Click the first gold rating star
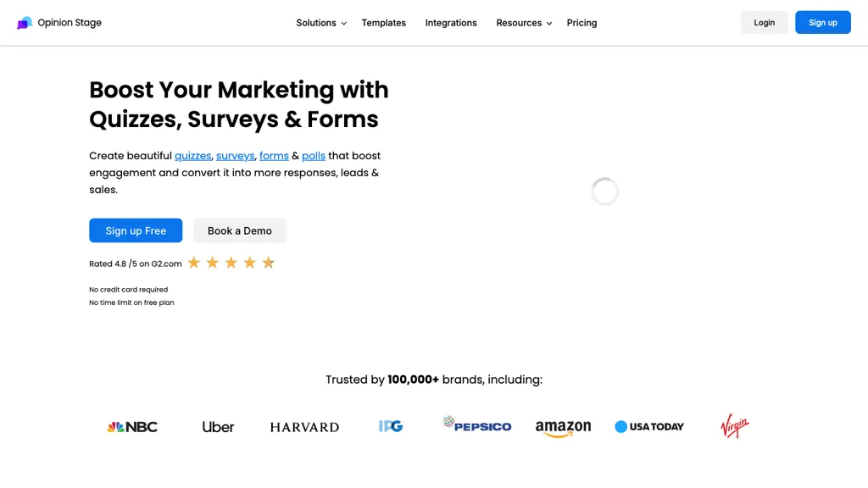868x488 pixels. 194,263
